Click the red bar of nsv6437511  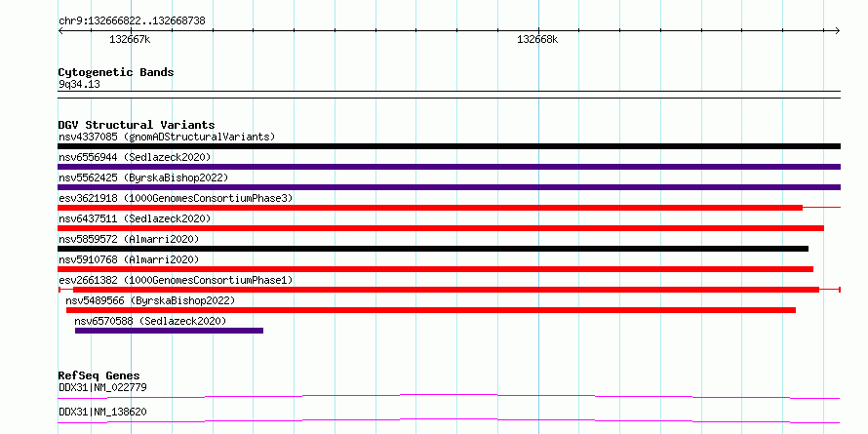point(441,228)
